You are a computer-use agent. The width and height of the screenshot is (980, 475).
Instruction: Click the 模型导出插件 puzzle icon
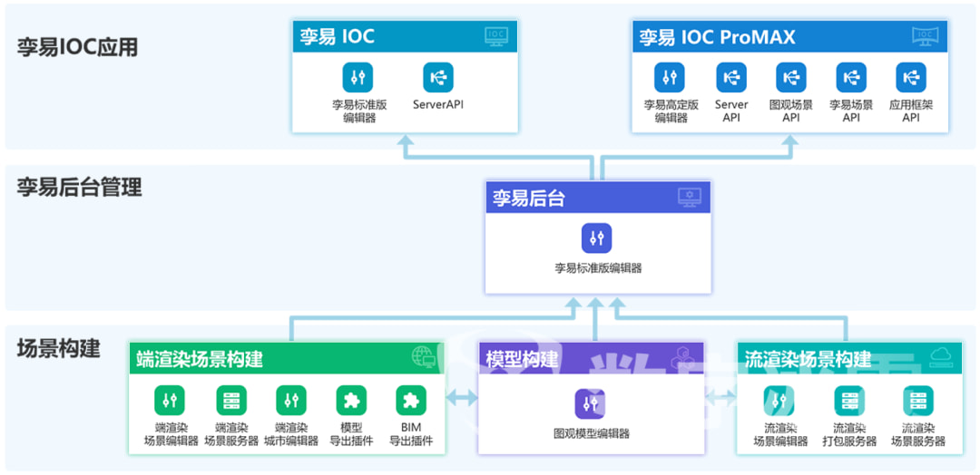pyautogui.click(x=351, y=401)
